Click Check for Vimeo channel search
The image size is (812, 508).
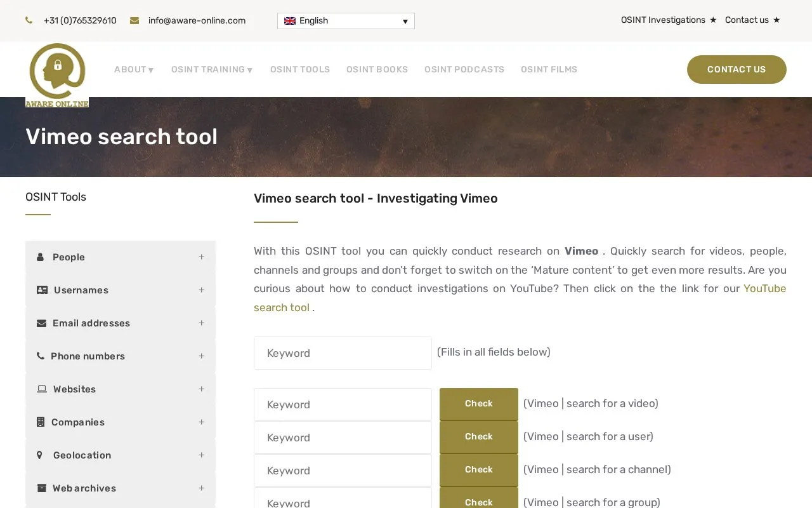click(x=479, y=470)
